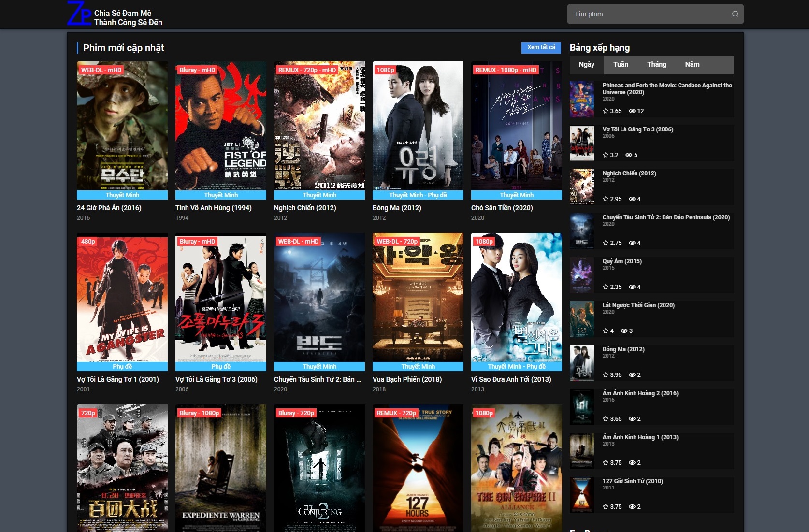Open Tinh Võ Anh Hùng (1994) title link
The image size is (809, 532).
[x=214, y=208]
